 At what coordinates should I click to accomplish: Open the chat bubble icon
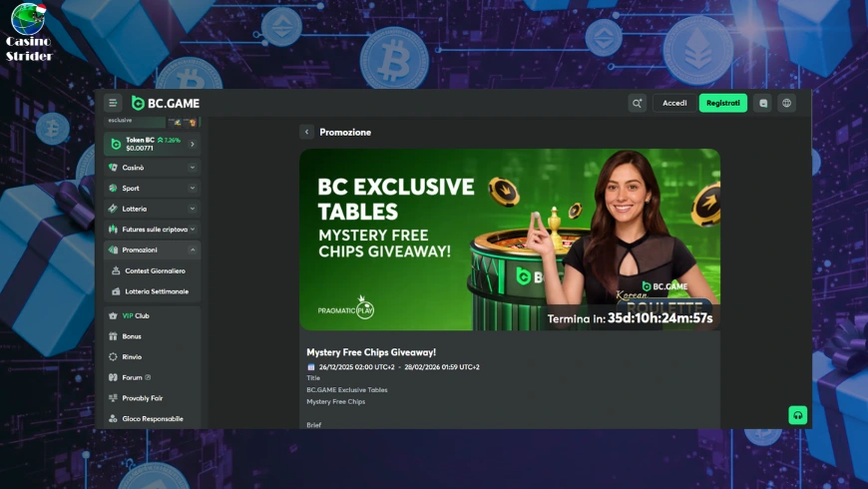(763, 103)
